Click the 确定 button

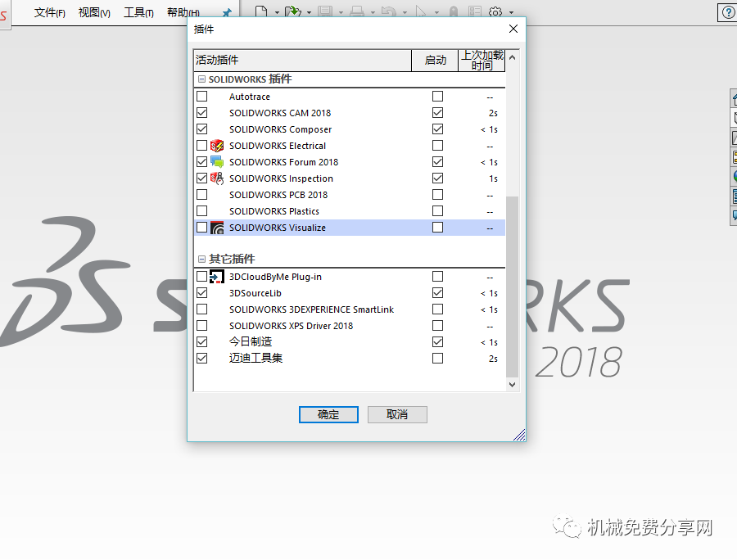click(328, 415)
